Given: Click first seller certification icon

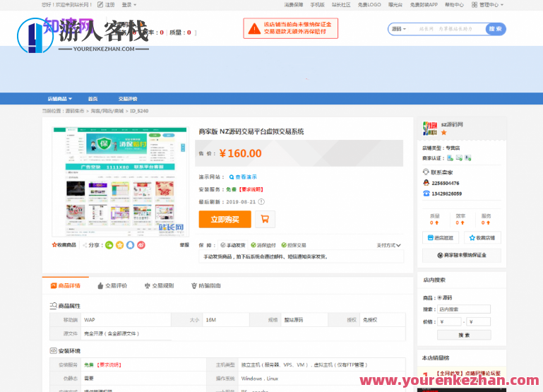Looking at the screenshot, I should 450,158.
